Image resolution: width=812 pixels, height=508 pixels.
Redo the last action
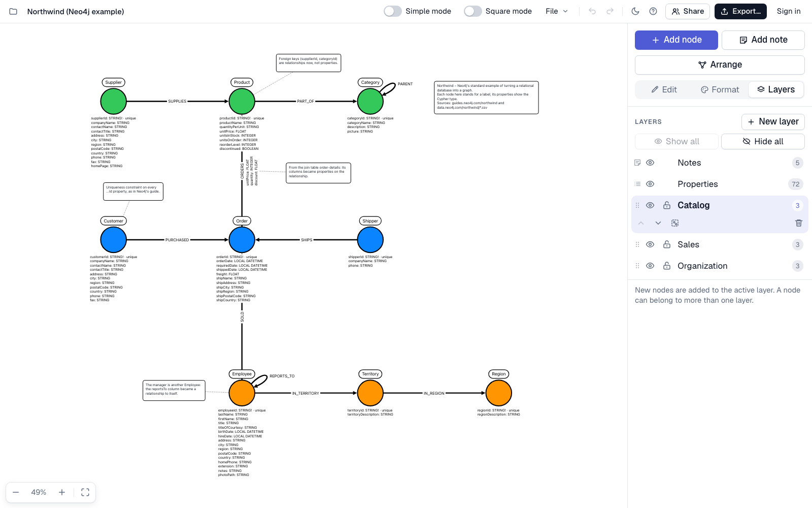(x=610, y=11)
